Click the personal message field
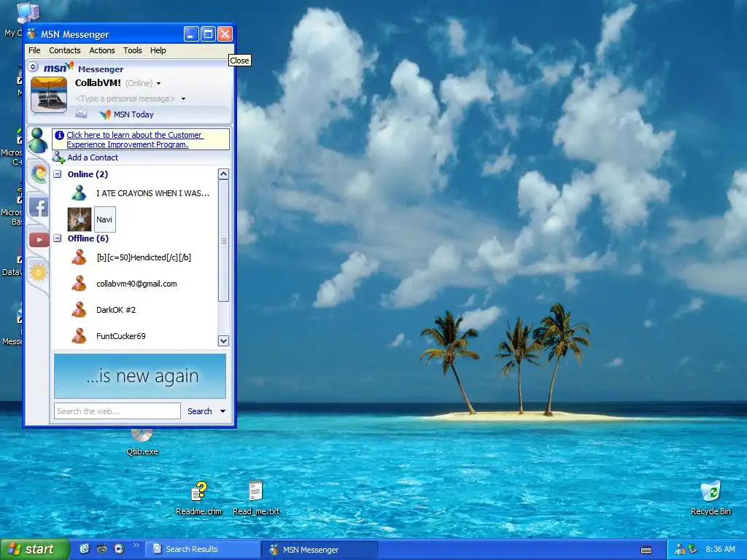Viewport: 747px width, 560px height. click(125, 98)
